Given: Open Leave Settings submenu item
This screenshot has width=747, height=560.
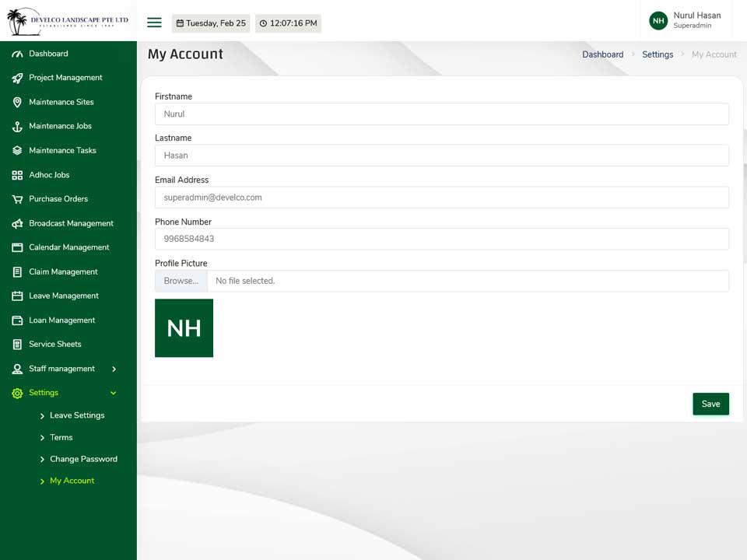Looking at the screenshot, I should coord(77,415).
